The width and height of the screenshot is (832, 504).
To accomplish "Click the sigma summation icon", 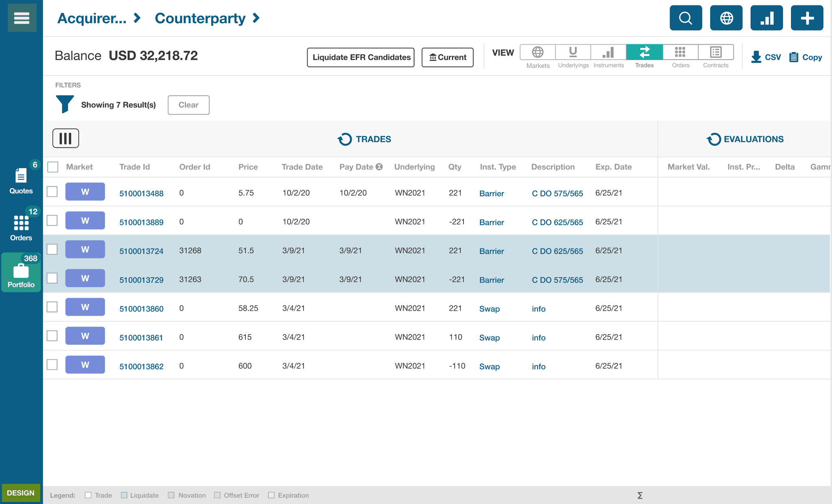I will [x=640, y=495].
